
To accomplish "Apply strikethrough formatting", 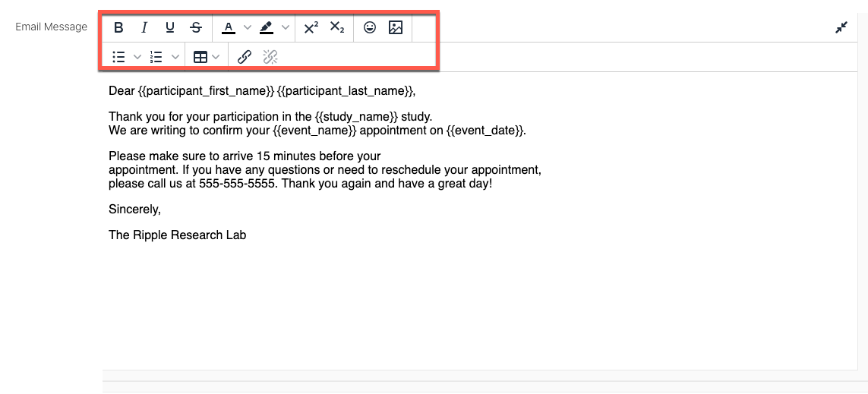I will pos(196,27).
